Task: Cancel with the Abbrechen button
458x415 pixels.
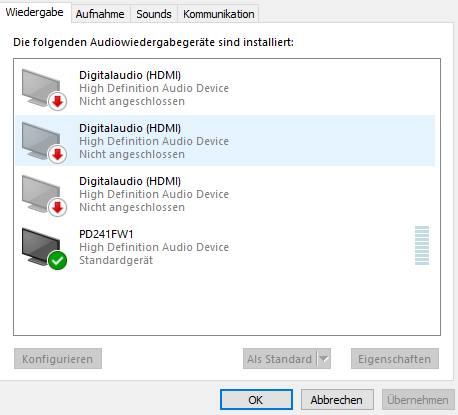Action: click(x=337, y=400)
